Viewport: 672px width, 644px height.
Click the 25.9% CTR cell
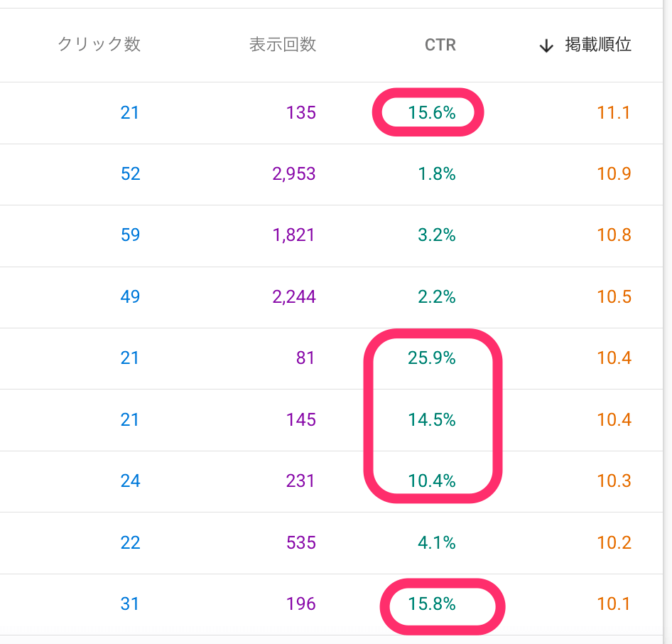point(431,358)
